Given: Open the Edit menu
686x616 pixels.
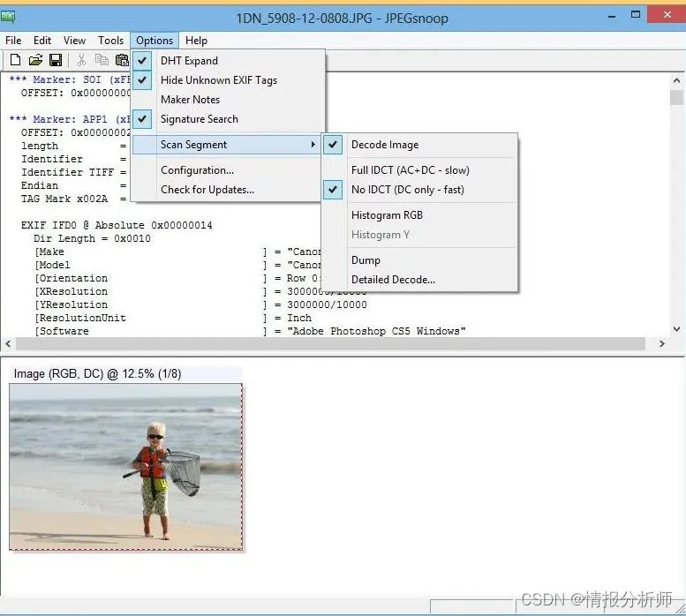Looking at the screenshot, I should coord(42,41).
